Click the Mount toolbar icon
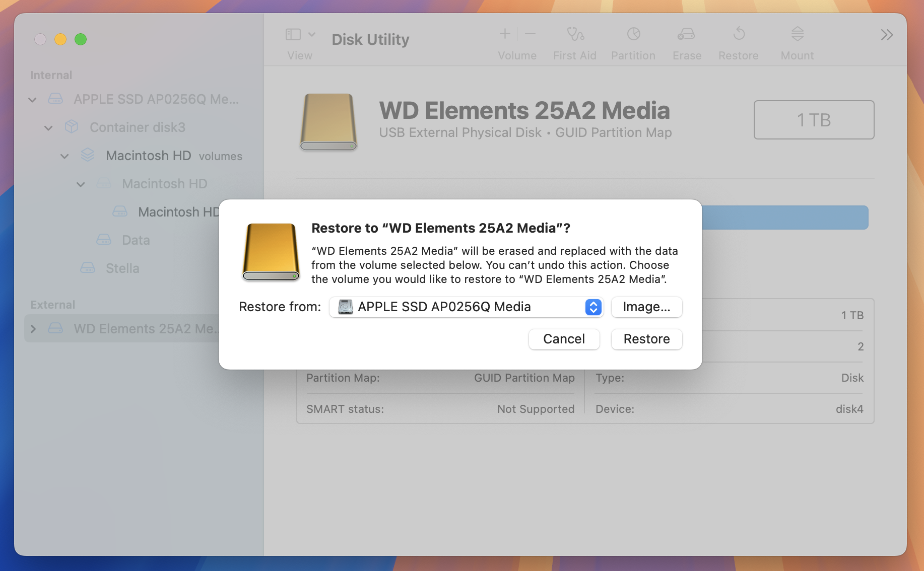 coord(797,34)
